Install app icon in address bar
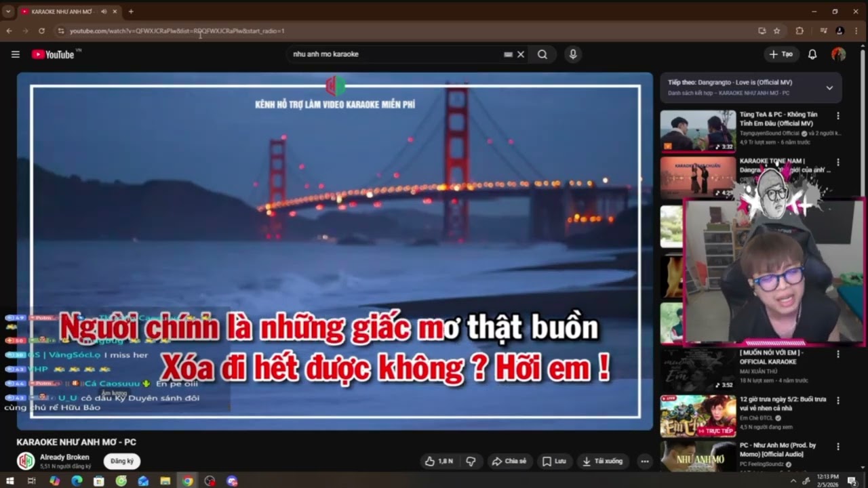 762,30
